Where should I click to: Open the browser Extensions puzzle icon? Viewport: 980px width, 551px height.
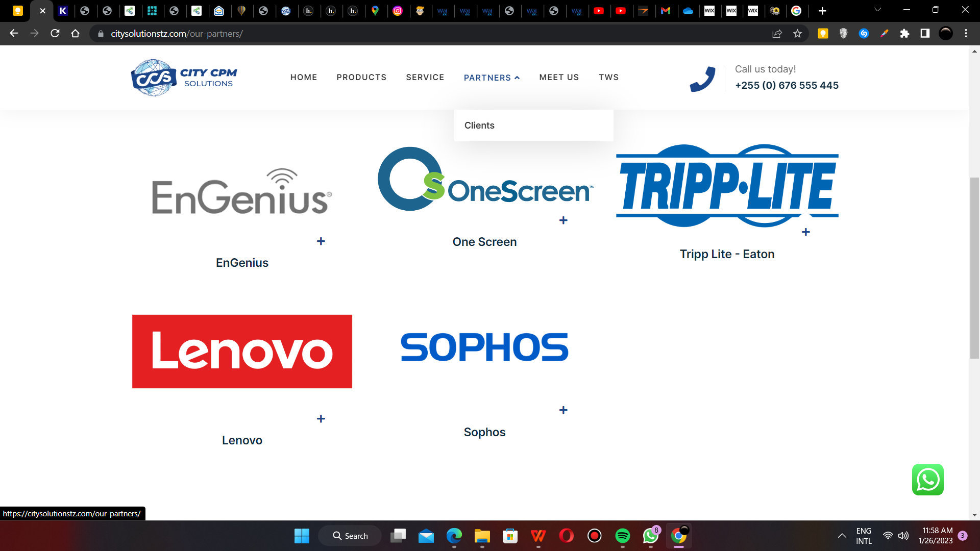pos(904,34)
